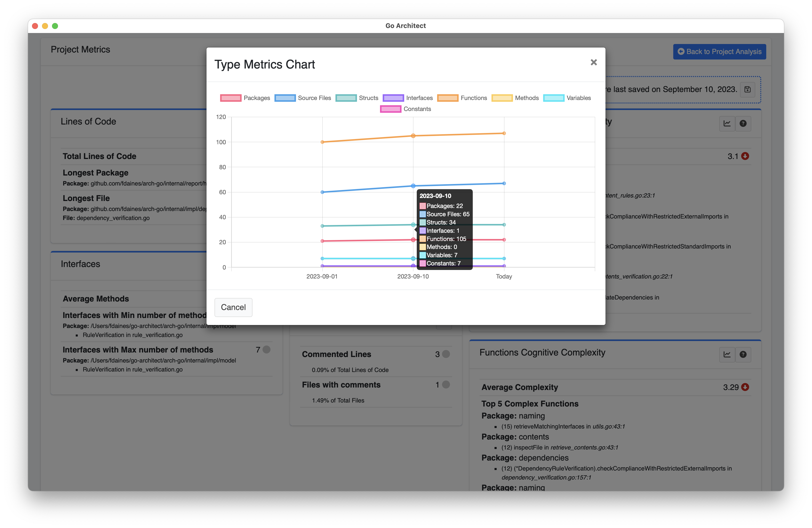Click the close X button on Type Metrics Chart dialog
The image size is (812, 528).
pos(593,62)
